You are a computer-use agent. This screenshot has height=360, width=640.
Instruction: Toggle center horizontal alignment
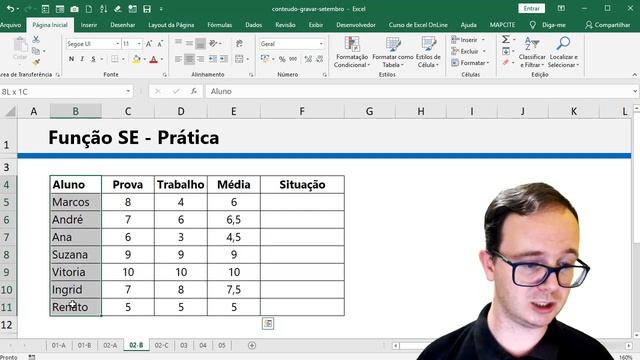189,59
